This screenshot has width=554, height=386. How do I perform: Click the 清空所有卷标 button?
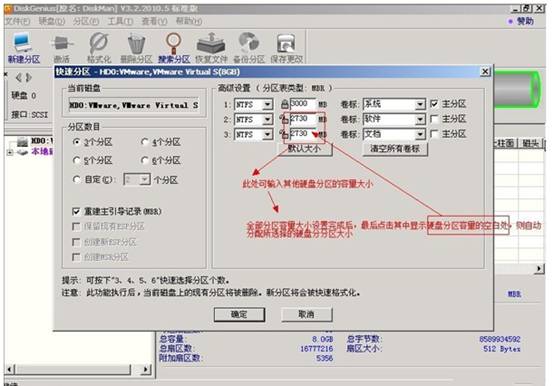point(395,149)
